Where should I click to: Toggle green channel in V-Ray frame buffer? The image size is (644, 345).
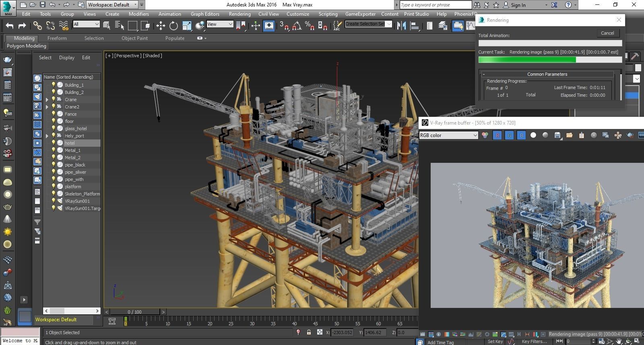coord(510,135)
